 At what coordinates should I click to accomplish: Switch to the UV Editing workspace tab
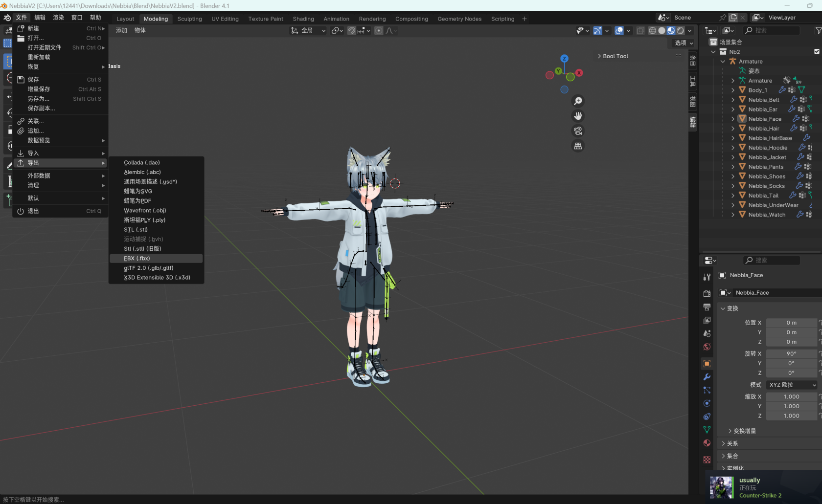(x=225, y=19)
